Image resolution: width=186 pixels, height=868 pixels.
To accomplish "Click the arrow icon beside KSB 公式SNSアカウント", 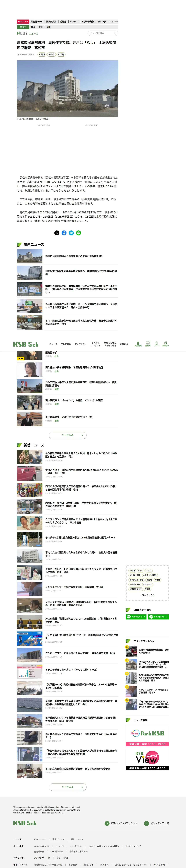I will pos(107,823).
